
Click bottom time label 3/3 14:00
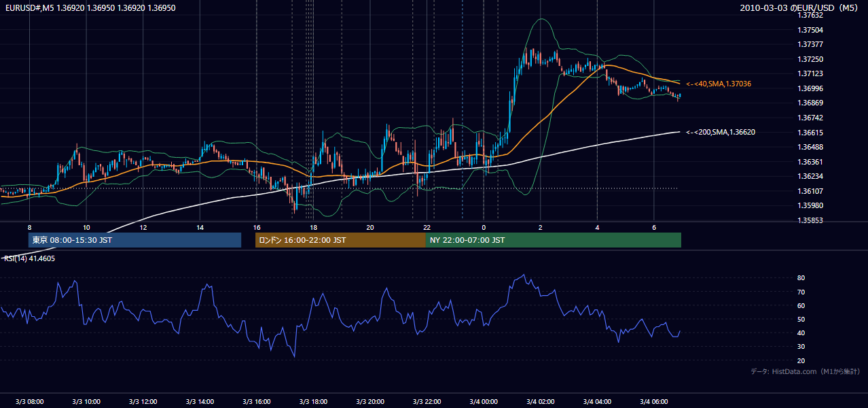pos(200,401)
